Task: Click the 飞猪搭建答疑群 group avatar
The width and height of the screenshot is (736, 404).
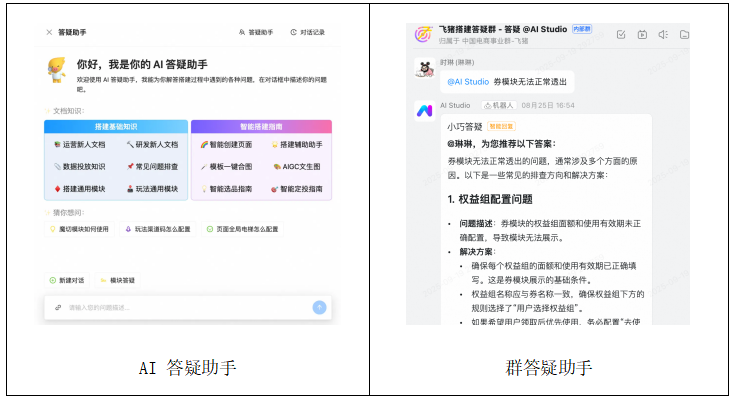Action: 423,34
